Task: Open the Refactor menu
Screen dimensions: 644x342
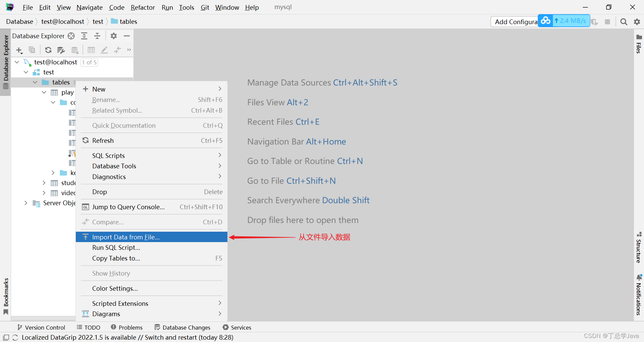Action: [143, 7]
